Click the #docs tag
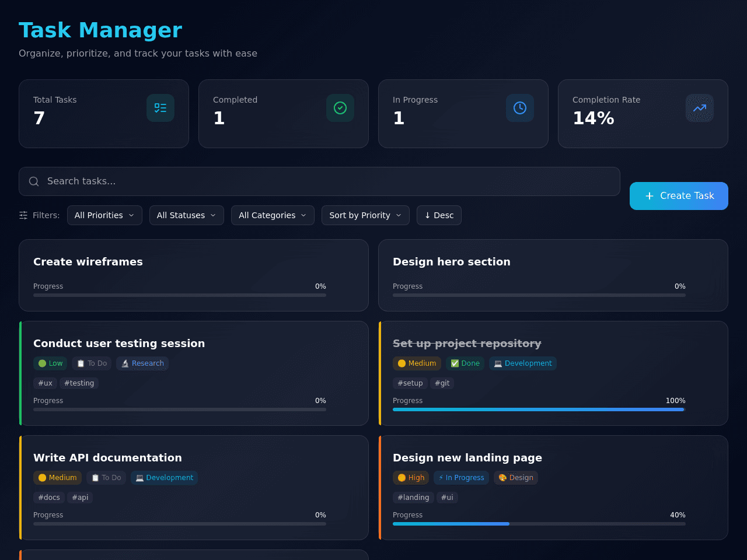The height and width of the screenshot is (560, 747). pyautogui.click(x=49, y=498)
